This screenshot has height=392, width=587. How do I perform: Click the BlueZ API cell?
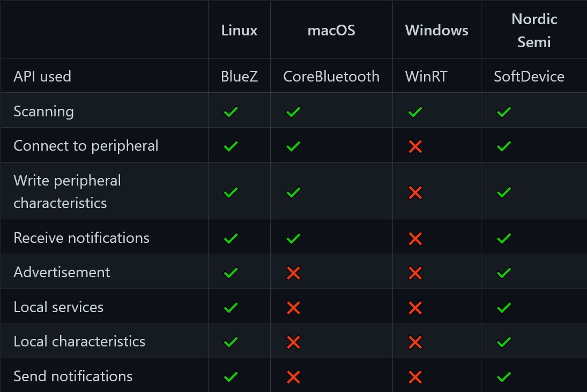tap(239, 76)
